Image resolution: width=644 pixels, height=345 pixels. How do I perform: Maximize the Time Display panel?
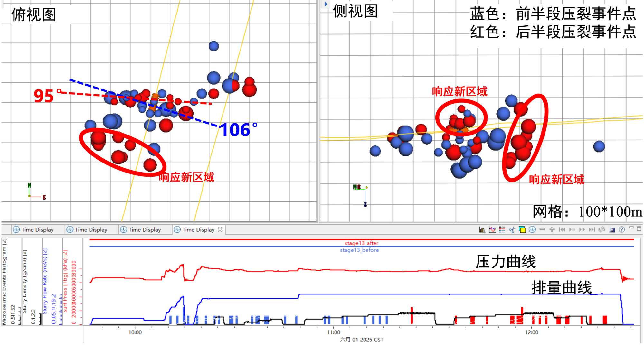click(639, 228)
